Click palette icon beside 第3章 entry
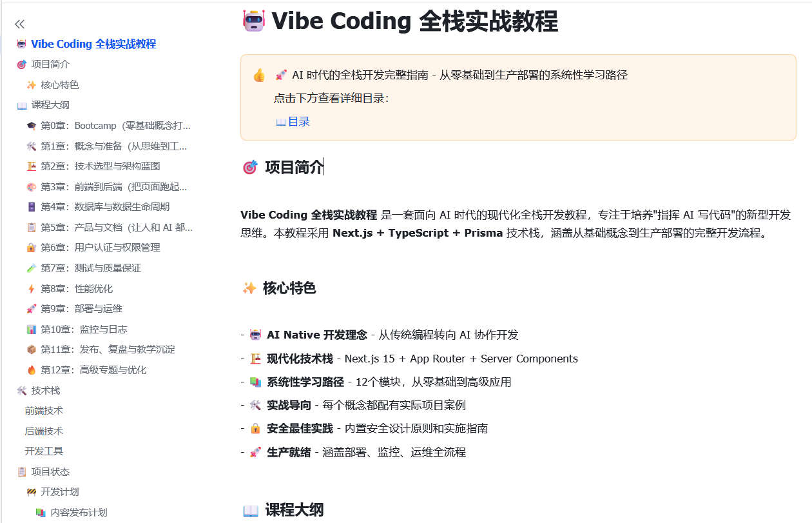 pos(31,187)
